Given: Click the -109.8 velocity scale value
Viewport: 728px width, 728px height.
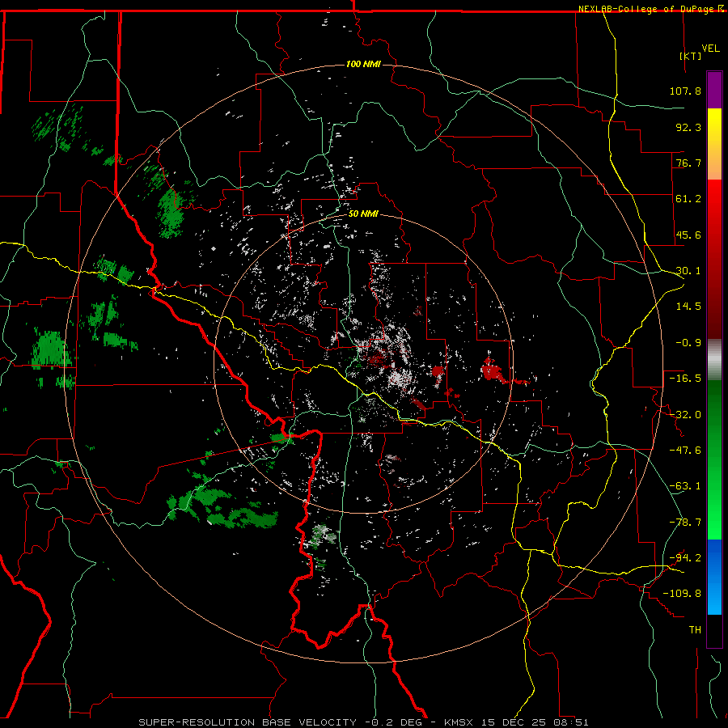Looking at the screenshot, I should 682,594.
